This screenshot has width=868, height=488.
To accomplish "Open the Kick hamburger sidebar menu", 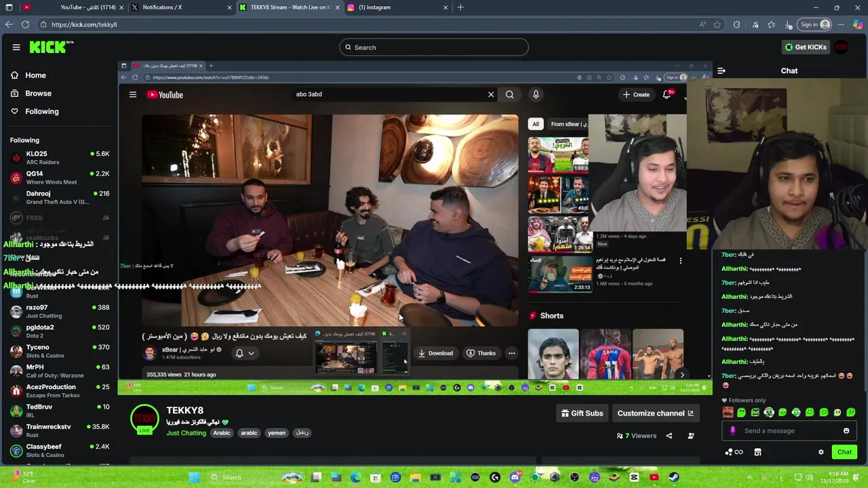I will pos(16,47).
